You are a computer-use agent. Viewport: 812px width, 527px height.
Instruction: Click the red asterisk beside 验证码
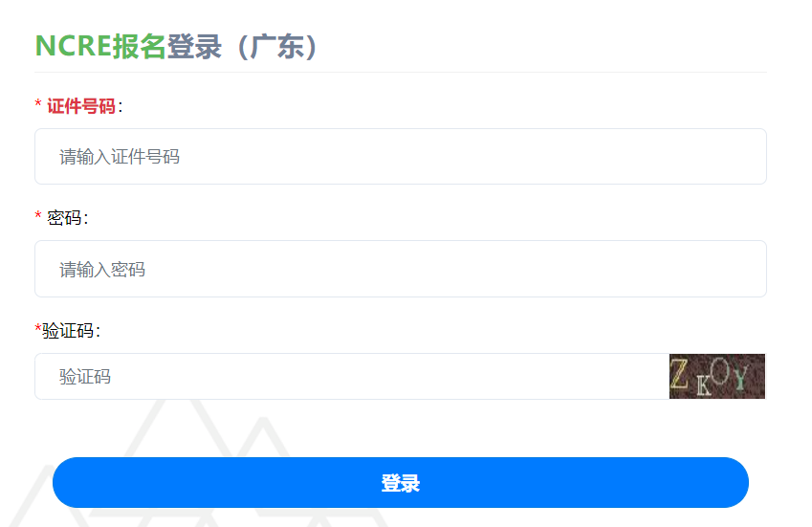click(x=38, y=329)
